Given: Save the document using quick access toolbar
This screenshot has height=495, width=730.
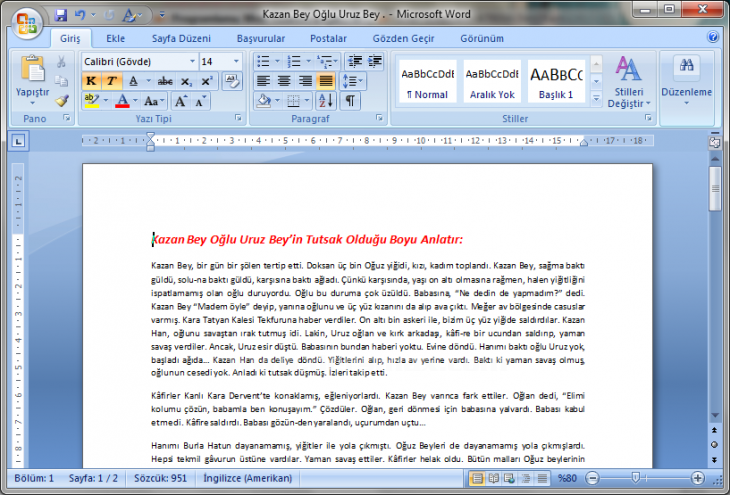Looking at the screenshot, I should pos(61,15).
